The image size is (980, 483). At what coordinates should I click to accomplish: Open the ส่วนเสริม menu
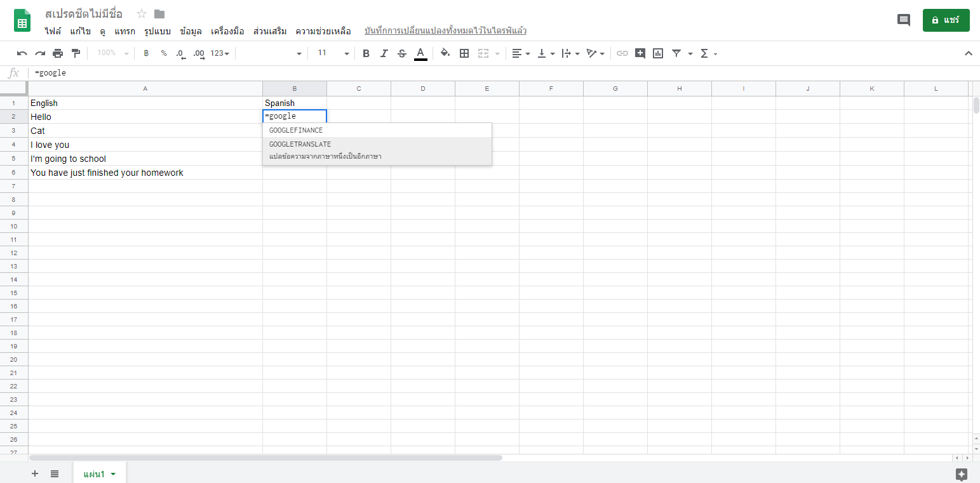[x=270, y=30]
